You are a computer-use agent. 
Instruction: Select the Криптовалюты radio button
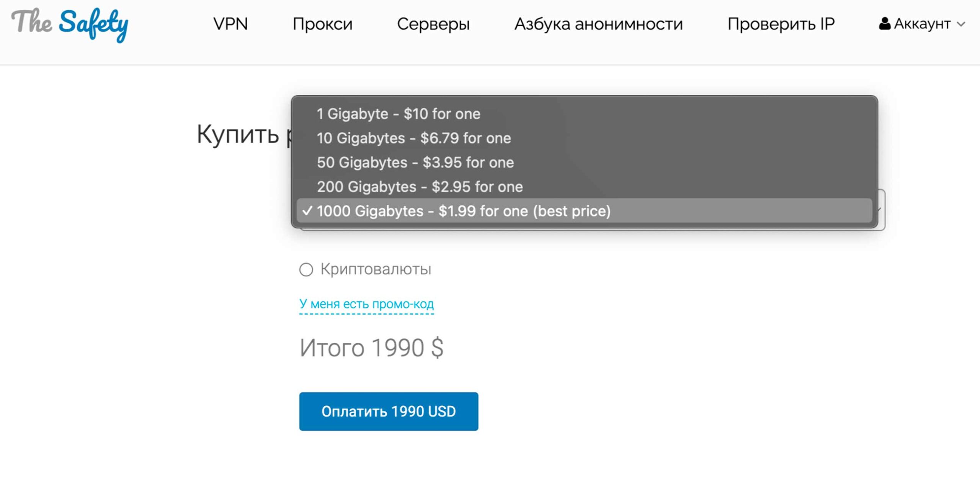[306, 269]
